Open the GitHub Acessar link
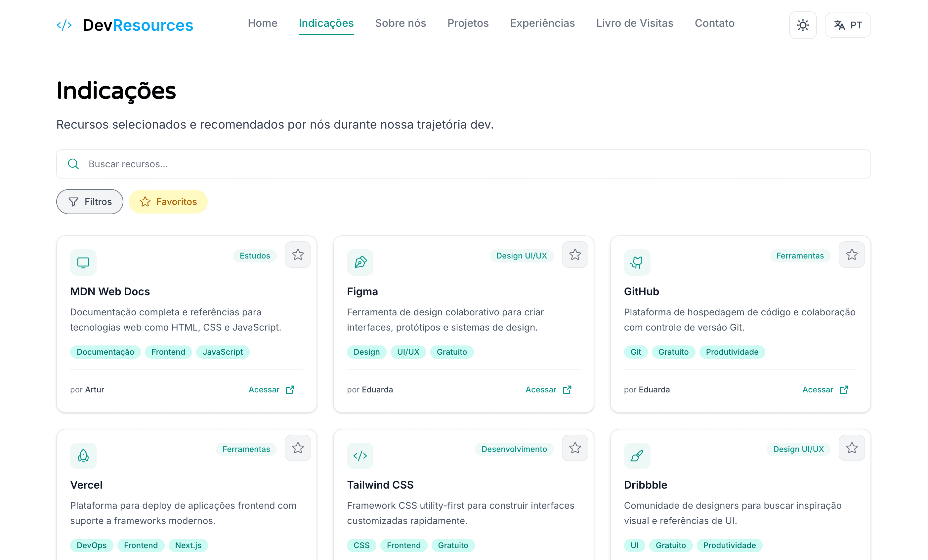The width and height of the screenshot is (928, 560). tap(825, 389)
